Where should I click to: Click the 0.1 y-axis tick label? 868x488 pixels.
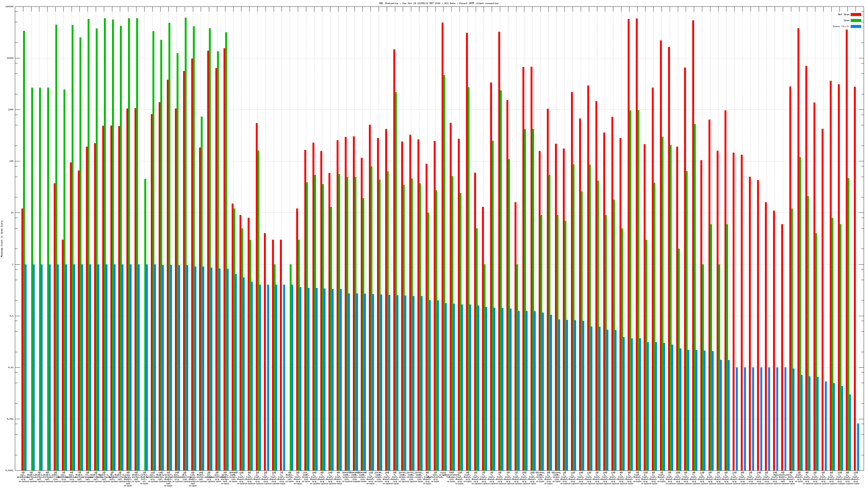pyautogui.click(x=12, y=316)
